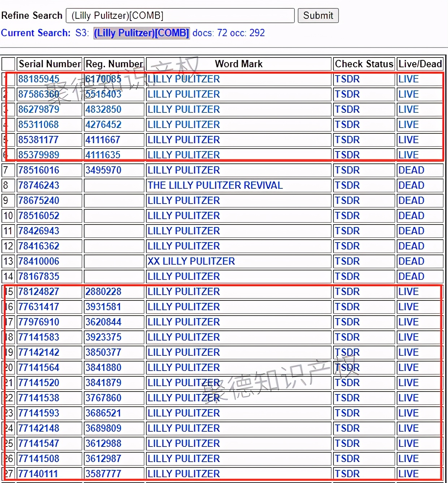Image resolution: width=448 pixels, height=483 pixels.
Task: Open serial number 77141583
Action: 39,337
